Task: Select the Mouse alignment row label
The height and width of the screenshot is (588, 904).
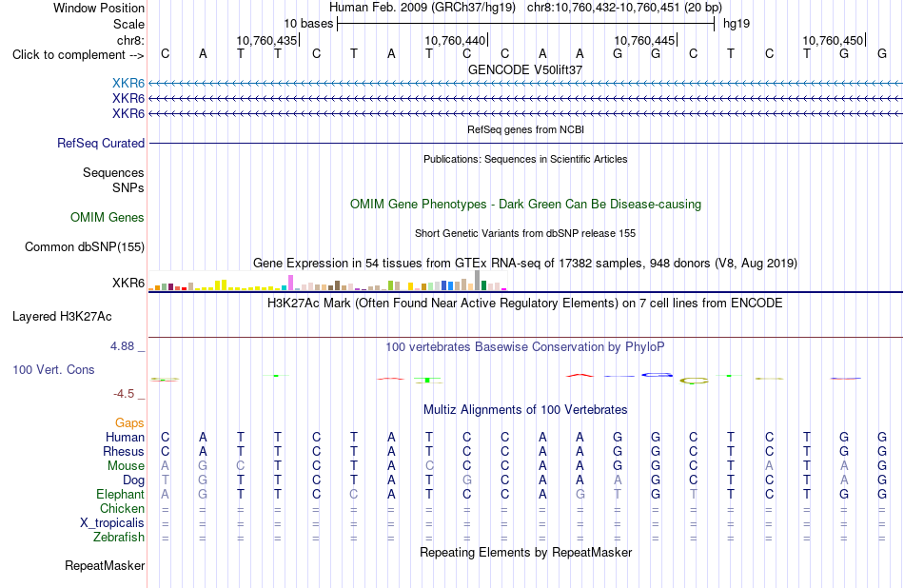Action: click(x=126, y=466)
